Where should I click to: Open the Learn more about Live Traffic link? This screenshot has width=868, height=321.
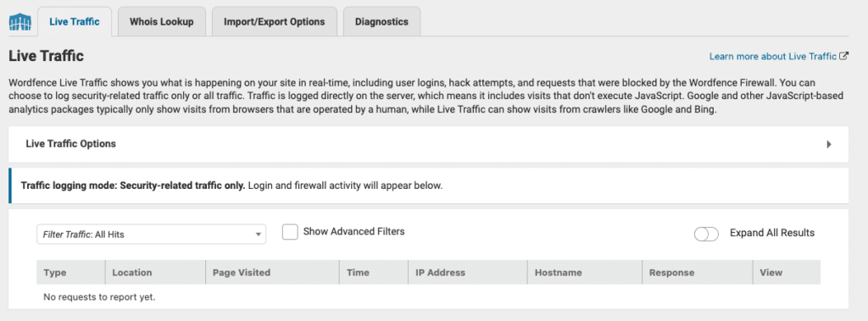(773, 57)
